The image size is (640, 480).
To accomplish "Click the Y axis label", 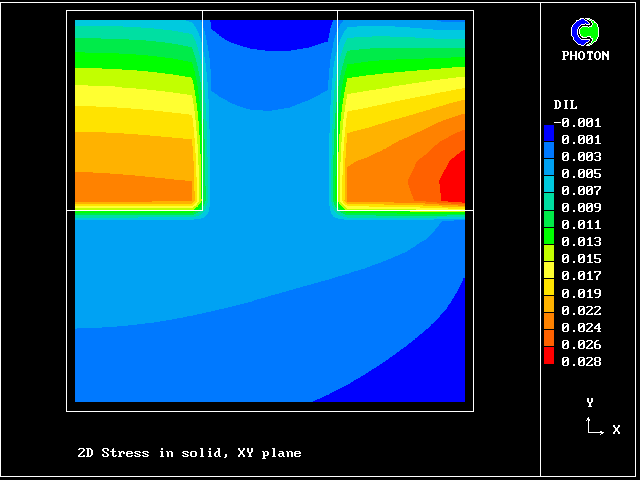I will click(590, 402).
